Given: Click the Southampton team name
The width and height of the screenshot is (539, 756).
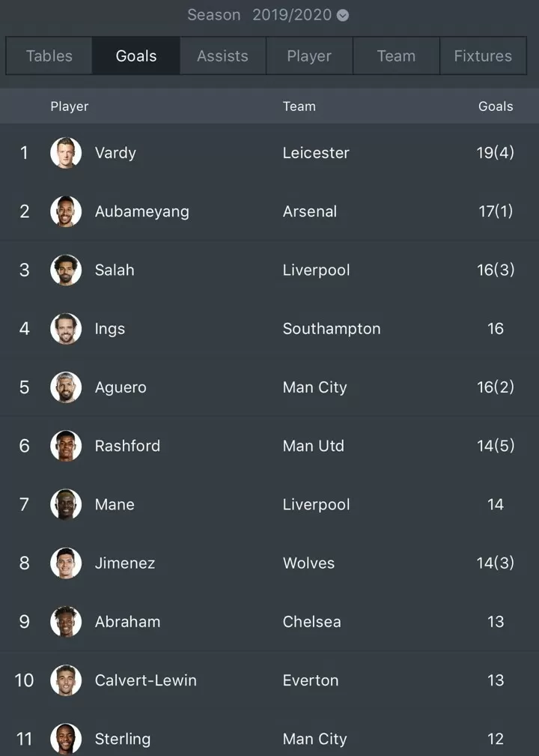Looking at the screenshot, I should click(332, 329).
